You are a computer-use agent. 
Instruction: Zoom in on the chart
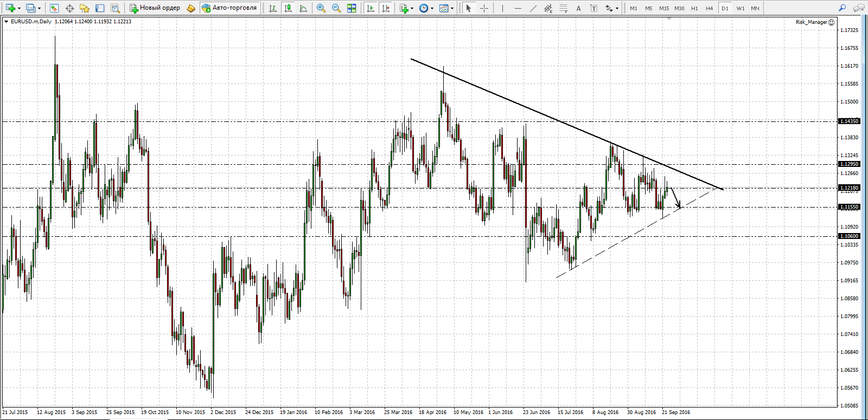click(321, 8)
